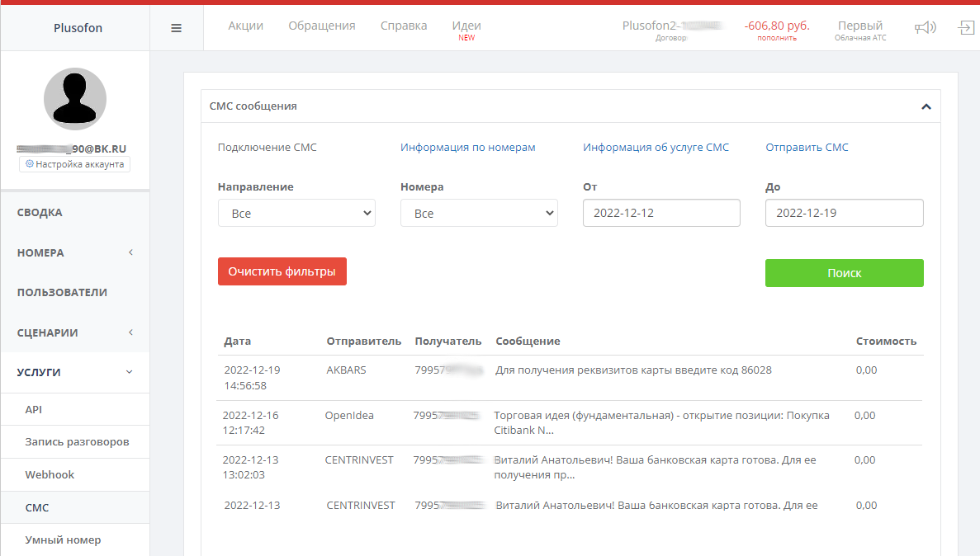The height and width of the screenshot is (556, 980).
Task: Click the Стоимость column header
Action: [x=886, y=342]
